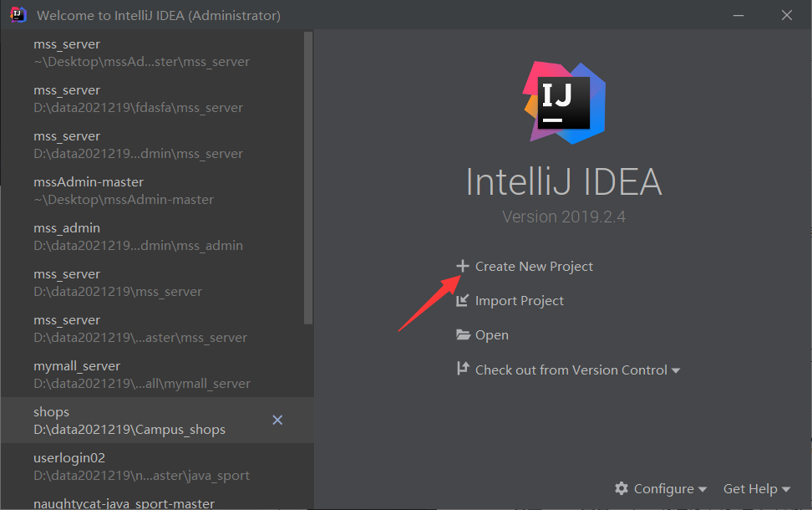Open userlogin02 recent project

pos(157,467)
